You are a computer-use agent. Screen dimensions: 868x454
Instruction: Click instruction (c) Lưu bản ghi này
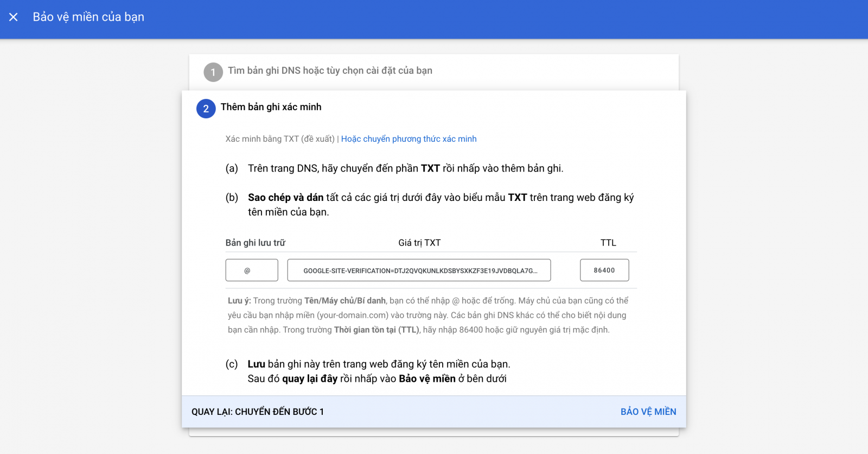[368, 371]
